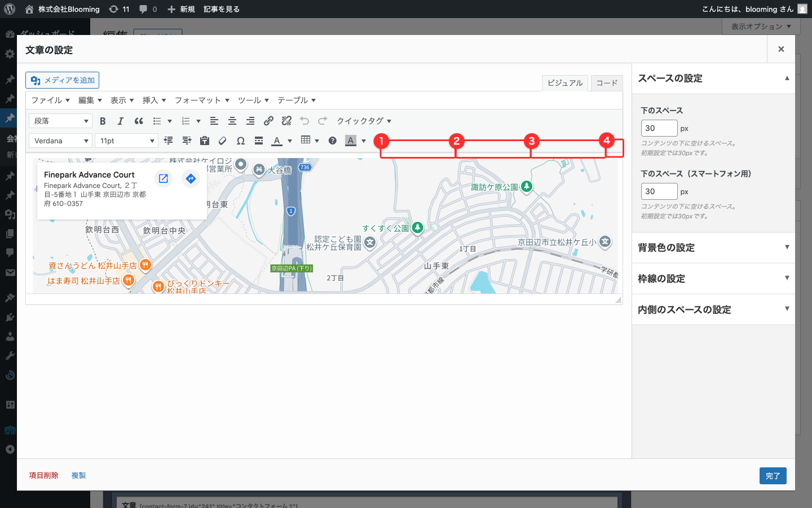812x508 pixels.
Task: Click the blooming user avatar in the admin bar
Action: pos(802,9)
